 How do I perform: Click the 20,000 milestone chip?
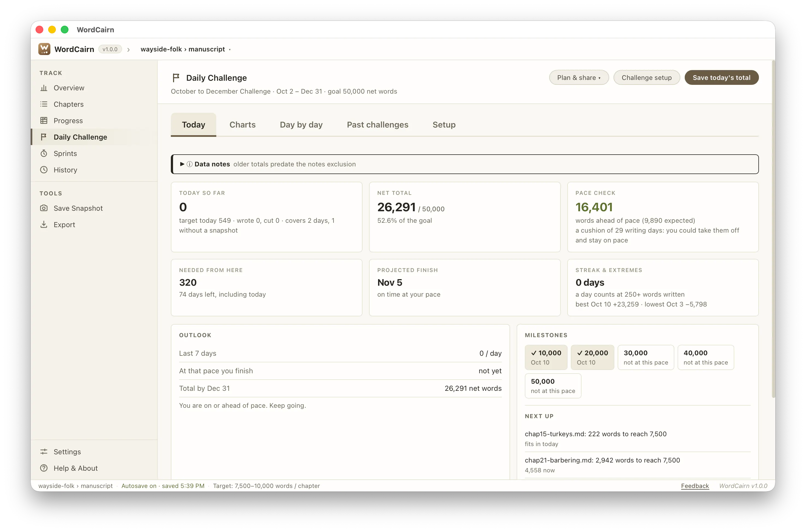click(592, 357)
